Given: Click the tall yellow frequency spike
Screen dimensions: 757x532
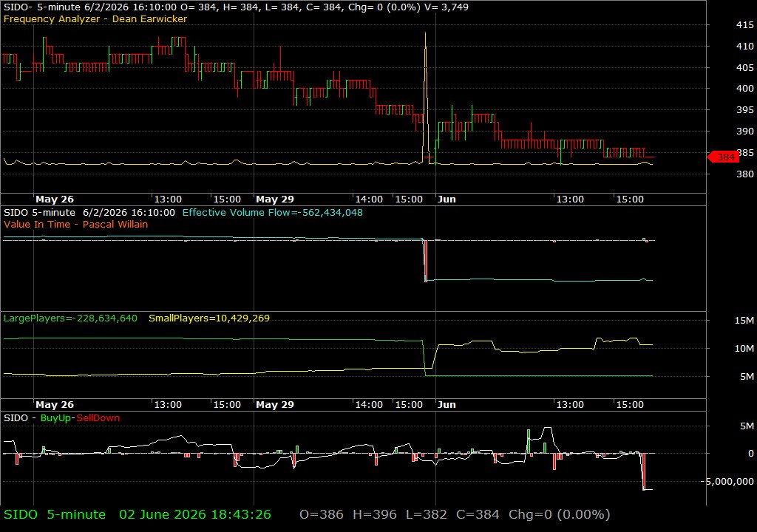Looking at the screenshot, I should (425, 97).
